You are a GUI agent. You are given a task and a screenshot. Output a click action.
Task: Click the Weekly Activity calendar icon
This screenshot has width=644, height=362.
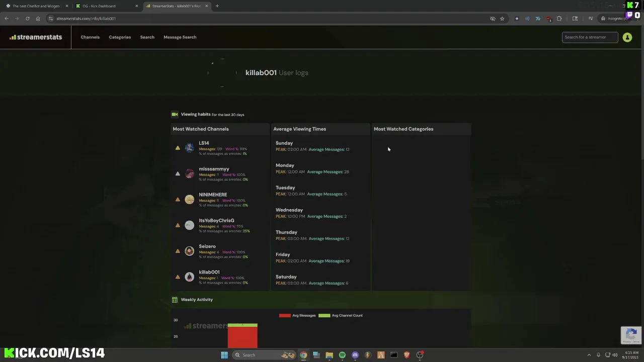(x=175, y=300)
